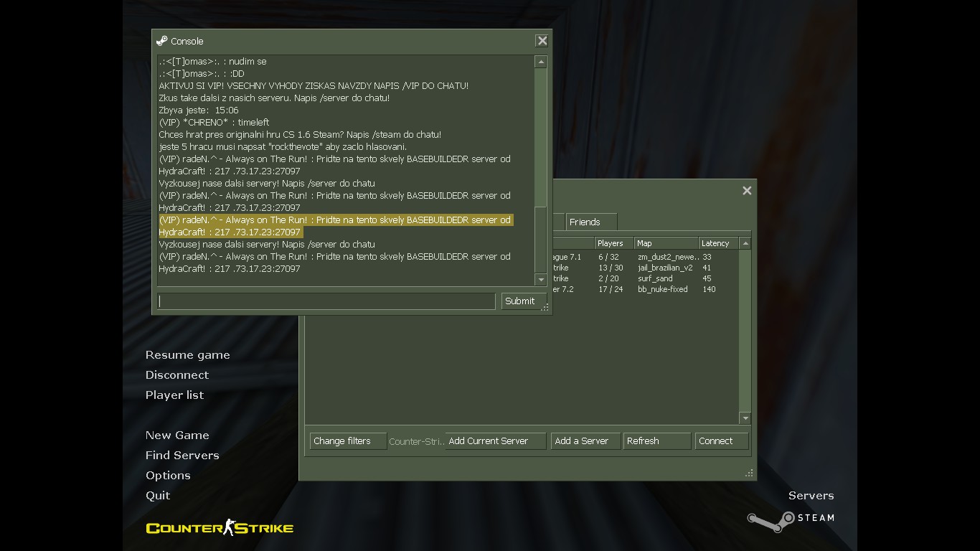Click the 'AKTIVUJ SI VIP!' console line

(x=314, y=86)
